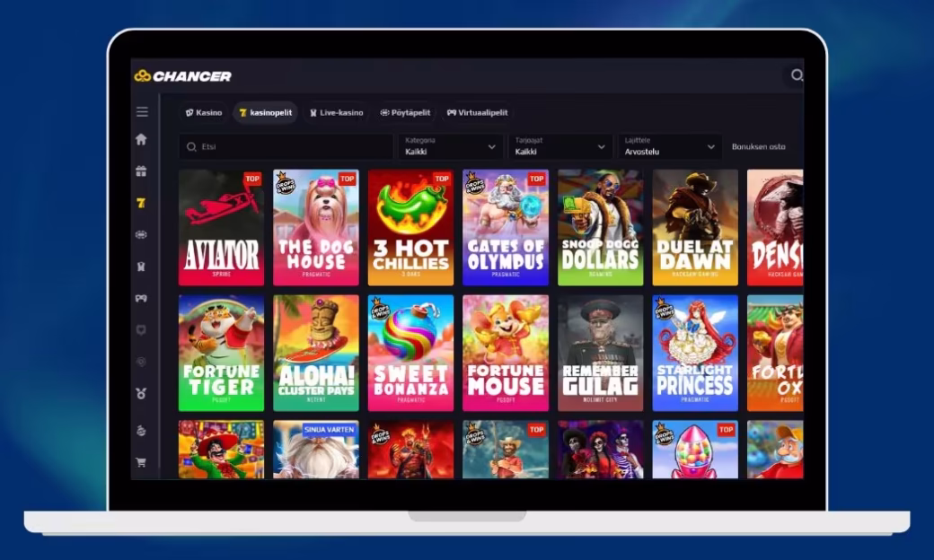Switch to the Kasino tab
Image resolution: width=934 pixels, height=560 pixels.
[204, 112]
